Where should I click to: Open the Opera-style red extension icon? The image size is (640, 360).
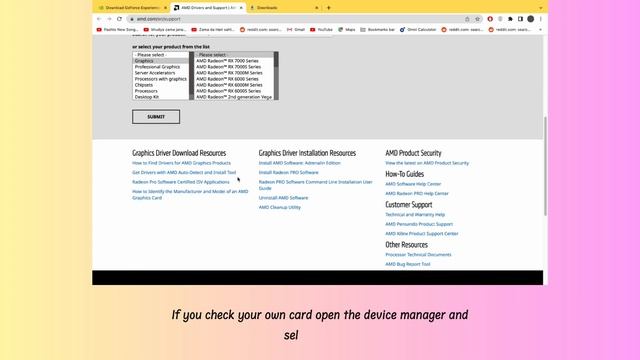tap(490, 19)
